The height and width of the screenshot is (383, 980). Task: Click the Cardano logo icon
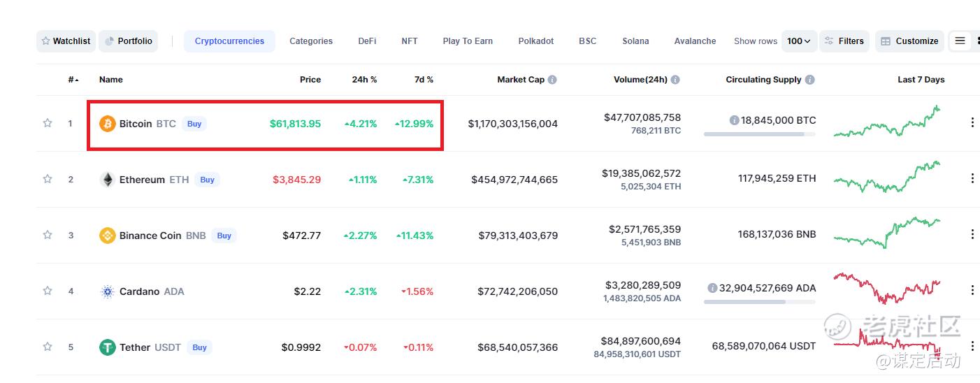[x=107, y=291]
